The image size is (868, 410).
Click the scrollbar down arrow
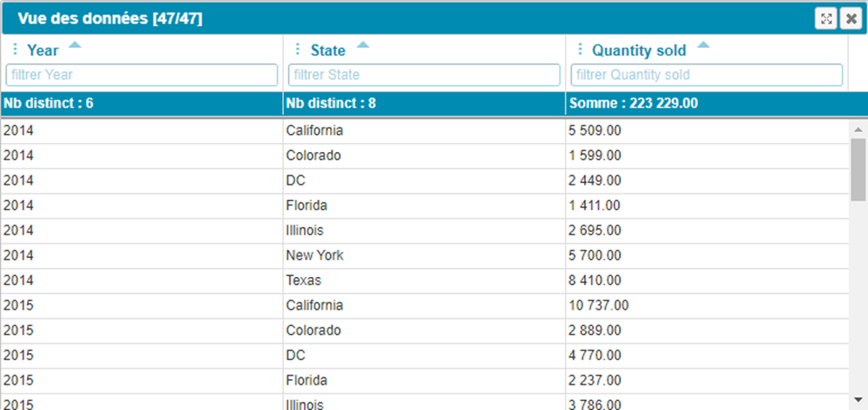[857, 399]
